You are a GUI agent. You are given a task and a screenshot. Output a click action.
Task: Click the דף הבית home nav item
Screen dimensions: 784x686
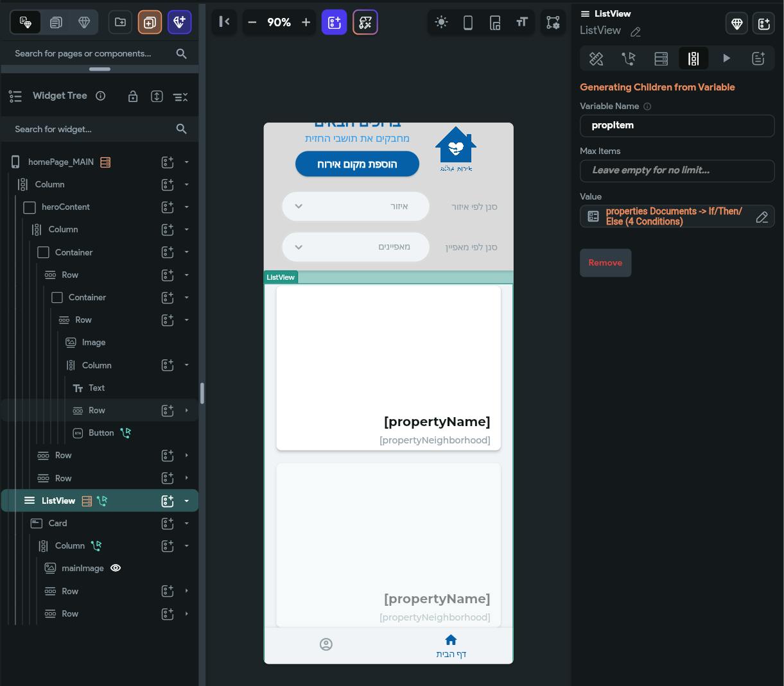pyautogui.click(x=451, y=646)
